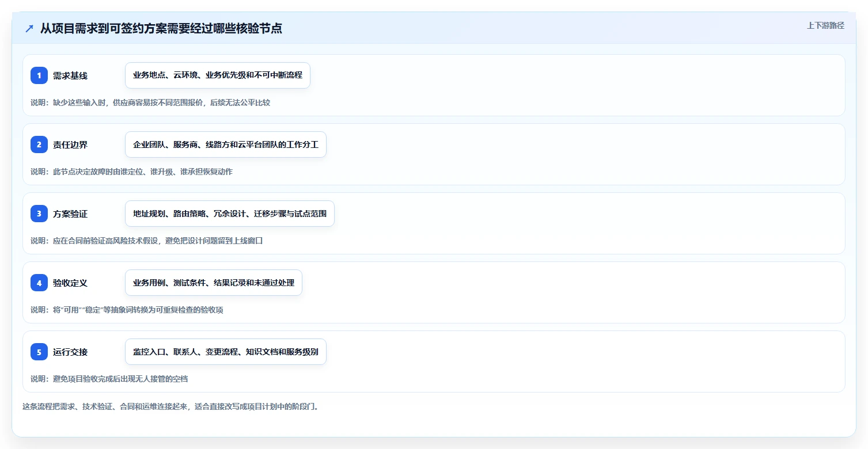Click the arrow icon beside the title
868x449 pixels.
(29, 28)
